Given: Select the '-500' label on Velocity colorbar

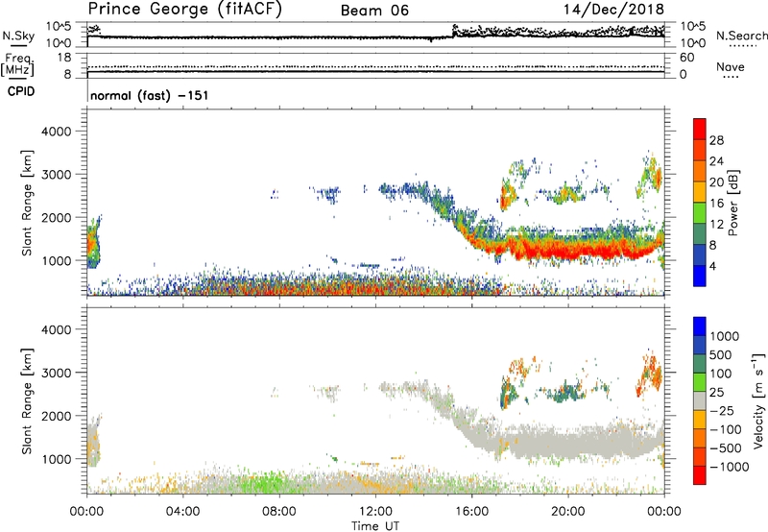Looking at the screenshot, I should coord(726,448).
